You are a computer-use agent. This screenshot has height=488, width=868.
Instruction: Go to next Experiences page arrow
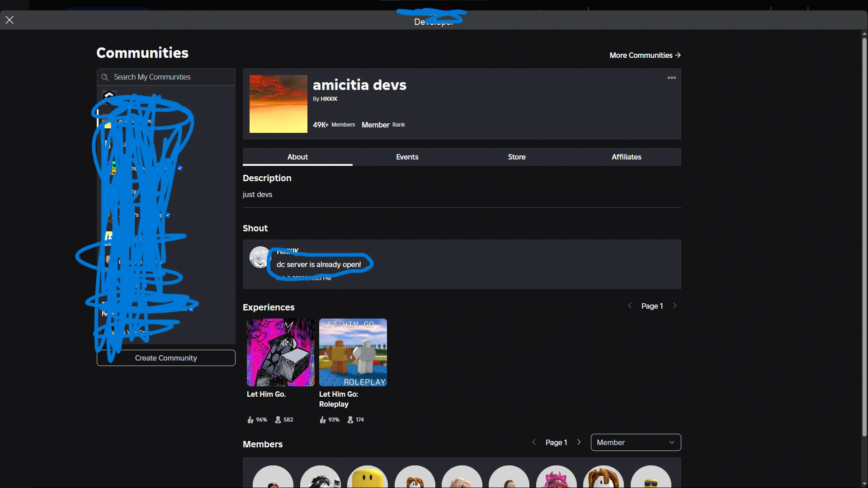tap(675, 306)
